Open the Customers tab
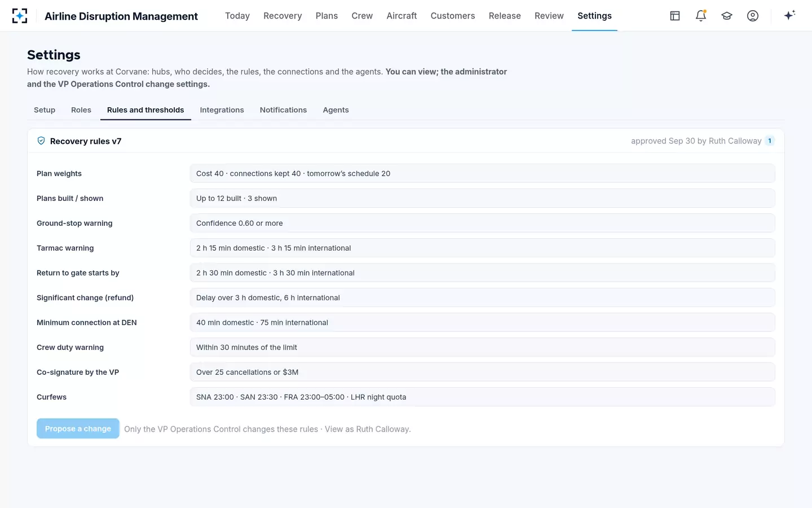812x508 pixels. pos(453,16)
